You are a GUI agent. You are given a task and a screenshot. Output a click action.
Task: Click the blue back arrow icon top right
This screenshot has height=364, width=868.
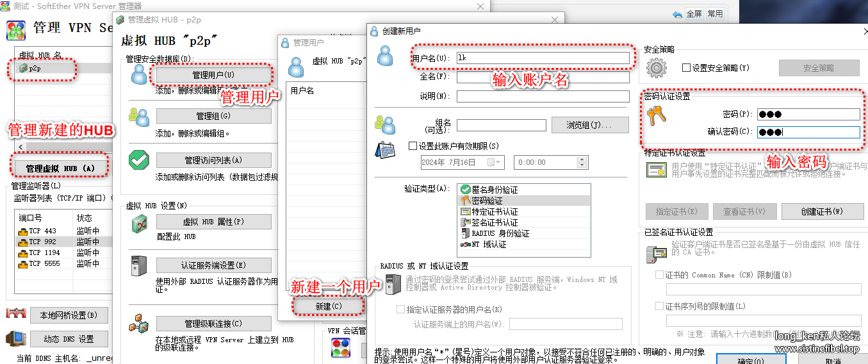(x=677, y=14)
